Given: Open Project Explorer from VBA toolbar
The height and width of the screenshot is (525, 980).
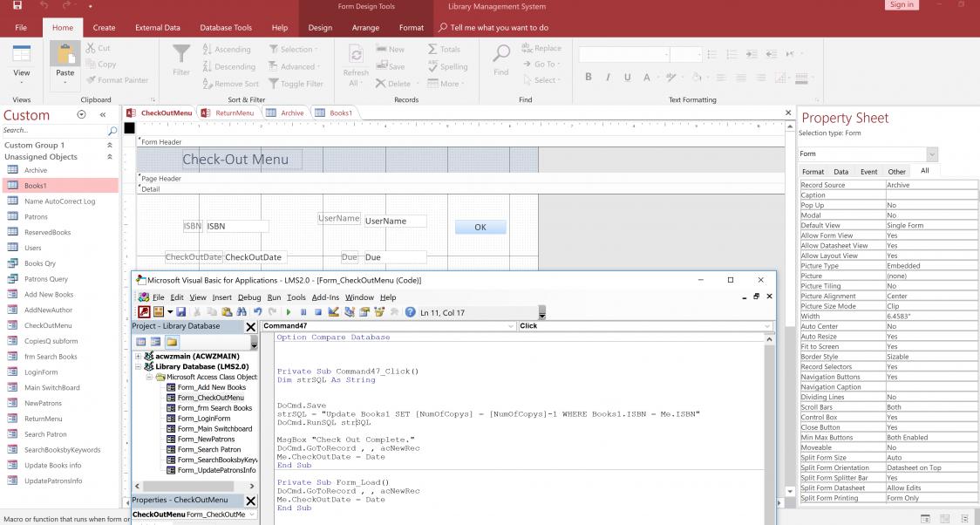Looking at the screenshot, I should pyautogui.click(x=350, y=312).
